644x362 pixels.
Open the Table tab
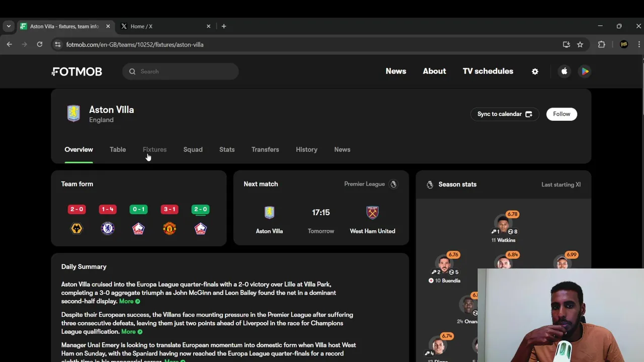118,149
